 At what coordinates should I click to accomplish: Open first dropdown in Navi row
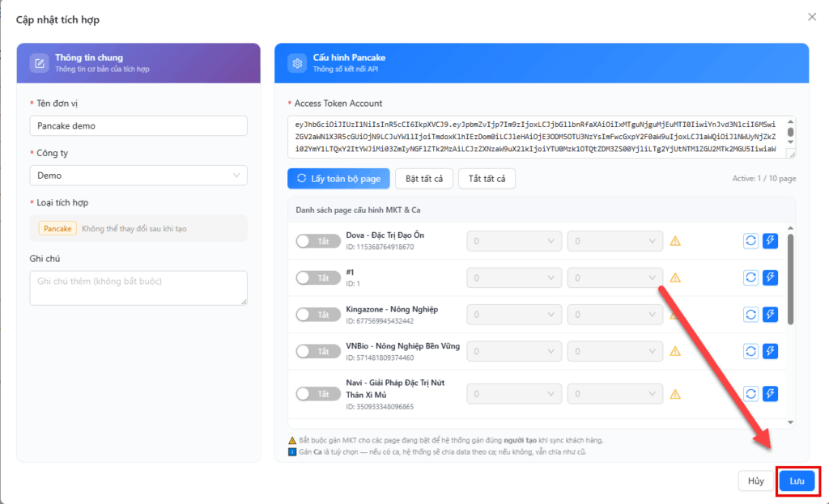(x=514, y=394)
